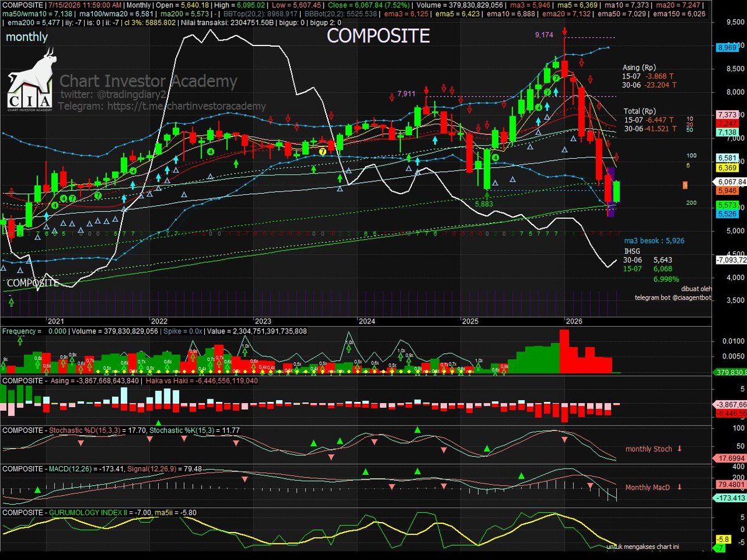Screen dimensions: 747x560
Task: Click the 6,581 price axis label
Action: click(727, 158)
